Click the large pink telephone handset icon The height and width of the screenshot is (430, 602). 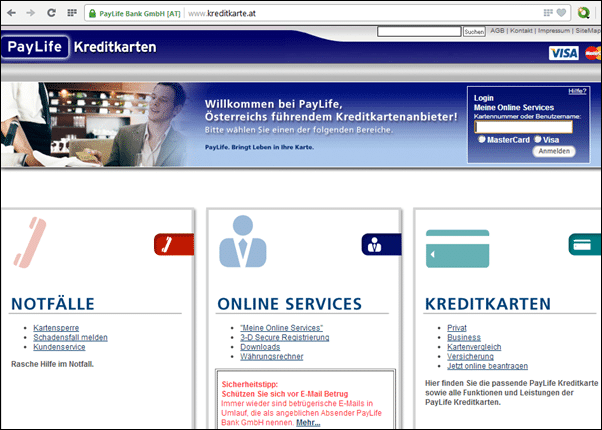(x=30, y=242)
